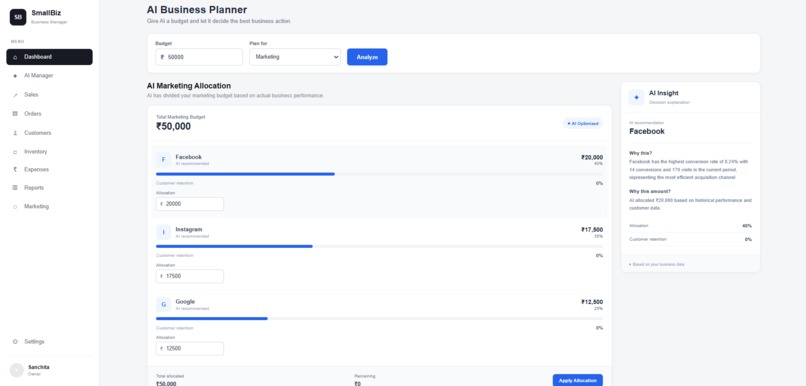Screen dimensions: 806x386
Task: Click the AI Optimized badge
Action: click(x=583, y=123)
